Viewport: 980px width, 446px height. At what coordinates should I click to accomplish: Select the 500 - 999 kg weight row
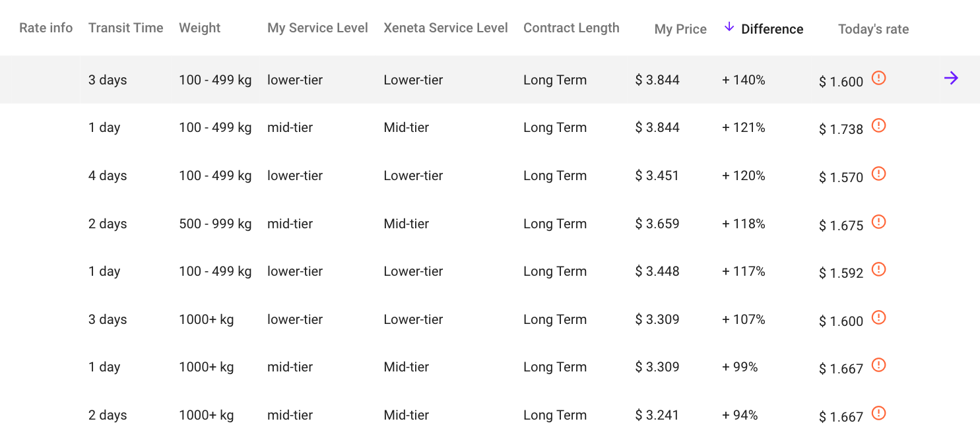(490, 224)
